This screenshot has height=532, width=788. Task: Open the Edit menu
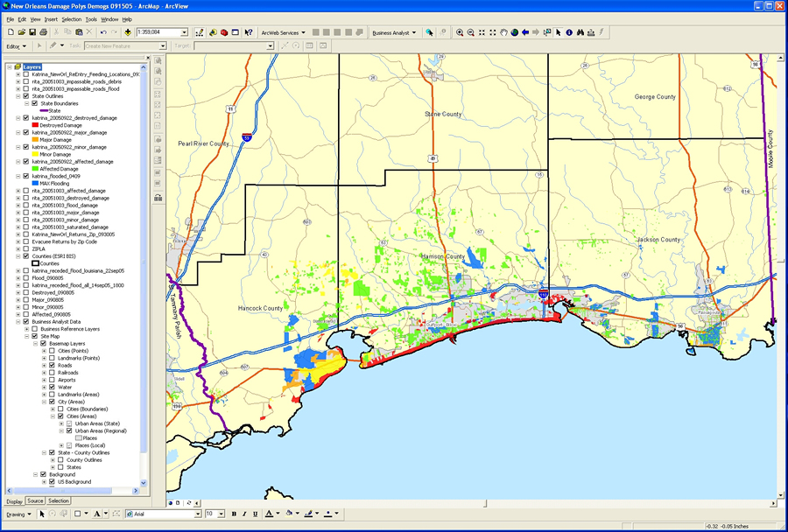click(x=22, y=19)
